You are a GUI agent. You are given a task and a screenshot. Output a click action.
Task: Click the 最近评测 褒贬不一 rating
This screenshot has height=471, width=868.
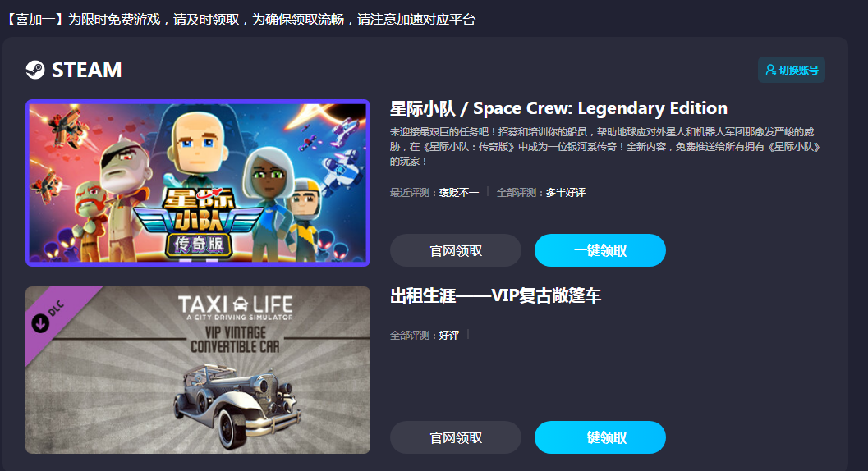(434, 193)
